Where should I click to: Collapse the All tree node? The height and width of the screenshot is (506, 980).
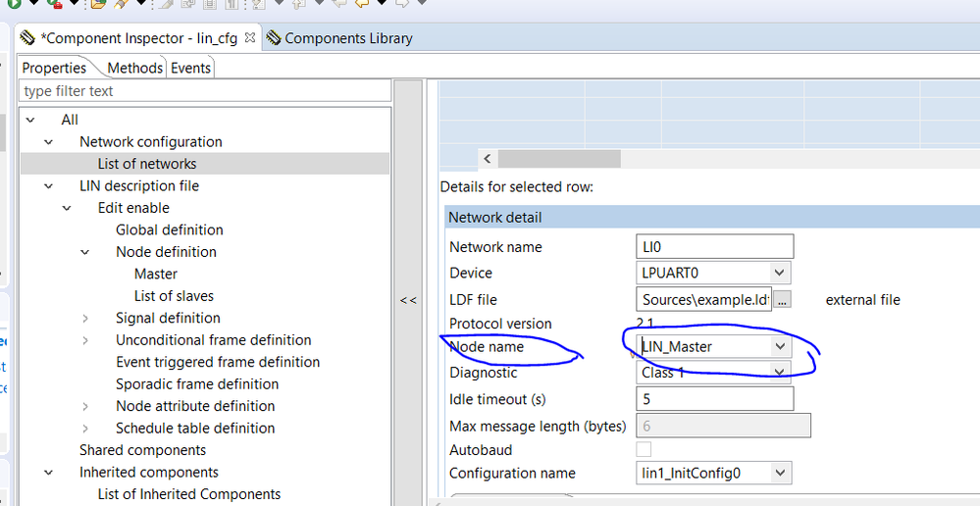click(x=30, y=120)
